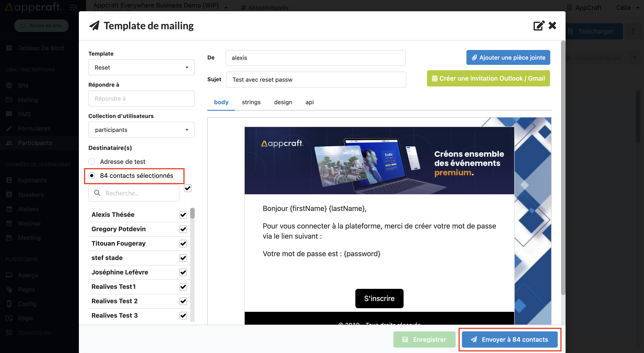This screenshot has width=644, height=353.
Task: Open the Template dropdown showing Reset
Action: (141, 68)
